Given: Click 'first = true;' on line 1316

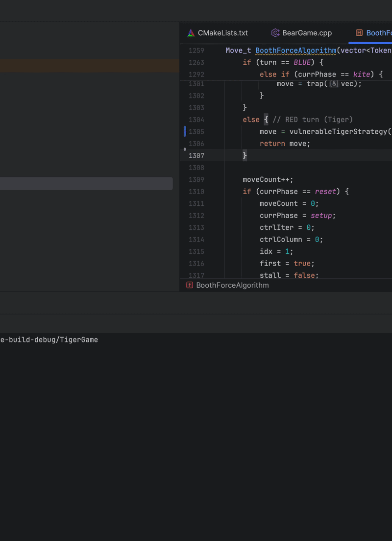Looking at the screenshot, I should pyautogui.click(x=287, y=264).
